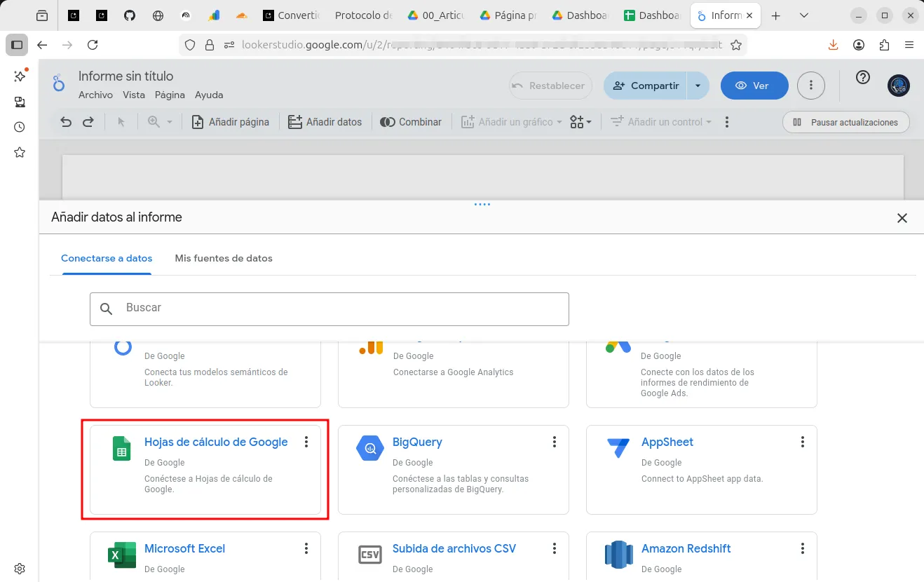This screenshot has height=582, width=924.
Task: Open the Archivo menu
Action: point(95,95)
